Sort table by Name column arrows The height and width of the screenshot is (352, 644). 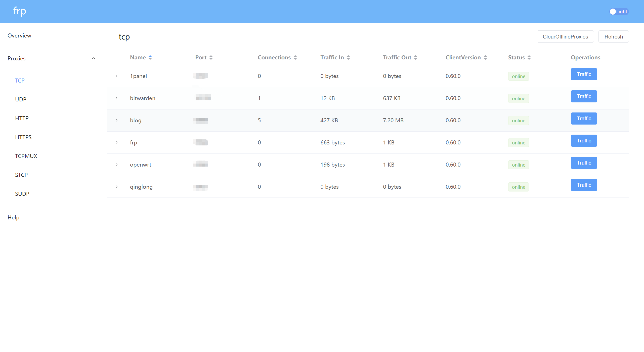tap(150, 58)
